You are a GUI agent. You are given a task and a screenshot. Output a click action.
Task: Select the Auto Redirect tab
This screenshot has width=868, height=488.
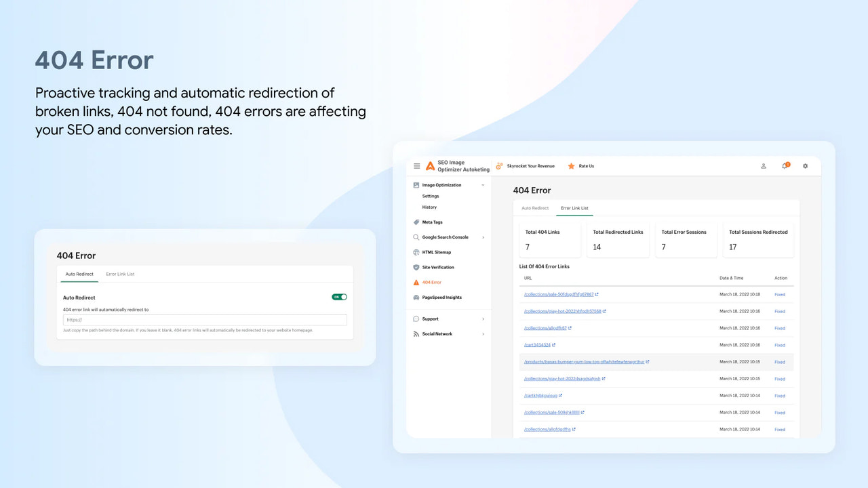click(534, 208)
